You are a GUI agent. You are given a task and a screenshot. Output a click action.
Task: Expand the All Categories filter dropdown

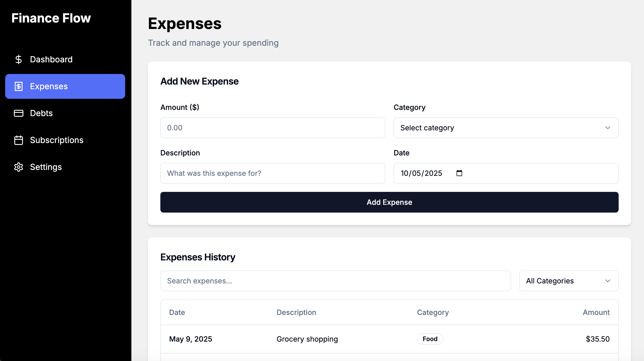click(x=568, y=281)
